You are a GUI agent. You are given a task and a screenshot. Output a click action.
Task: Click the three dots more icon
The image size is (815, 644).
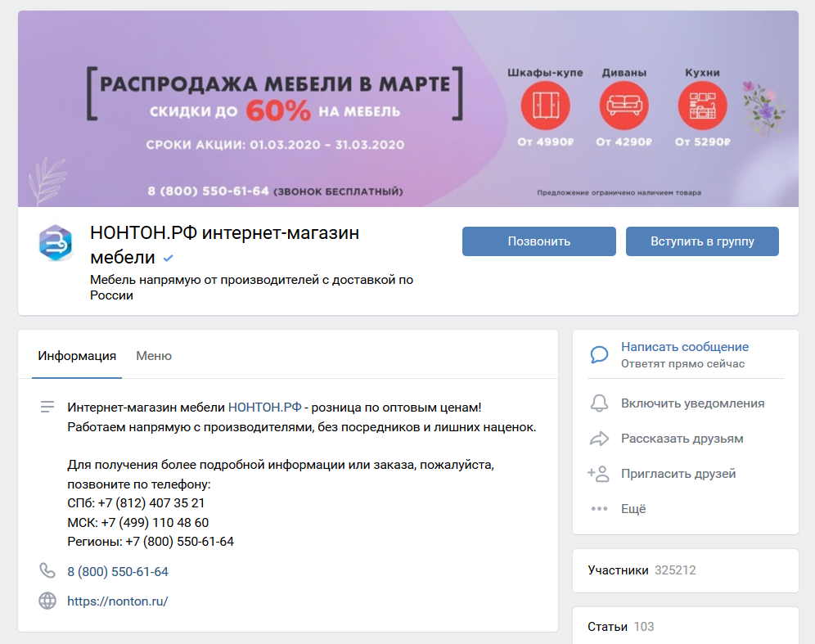[x=599, y=509]
